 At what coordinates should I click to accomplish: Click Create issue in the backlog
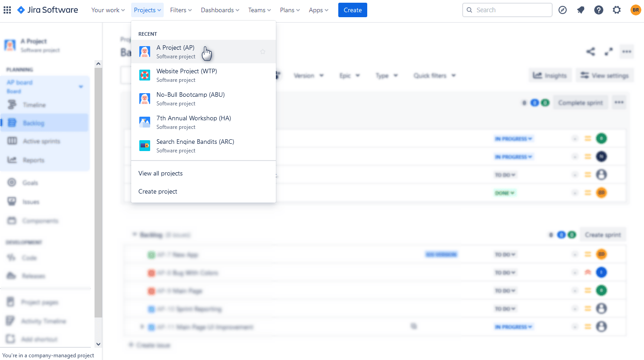150,345
